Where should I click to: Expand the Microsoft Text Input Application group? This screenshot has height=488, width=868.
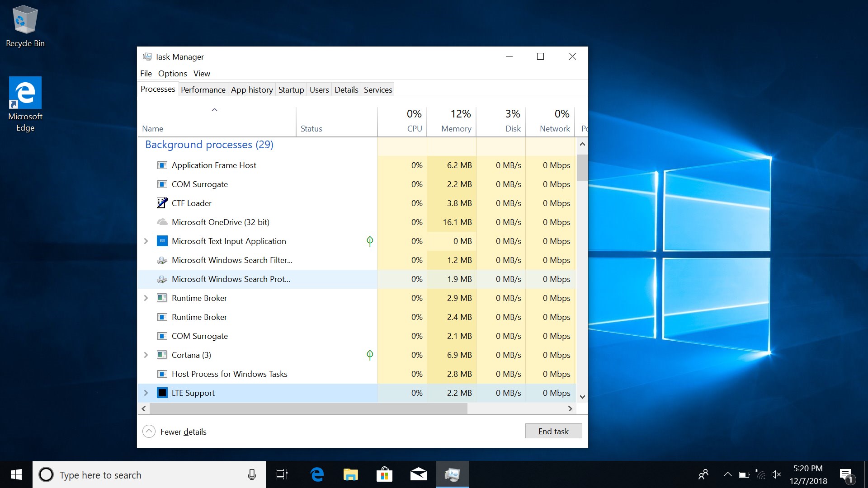pos(146,241)
